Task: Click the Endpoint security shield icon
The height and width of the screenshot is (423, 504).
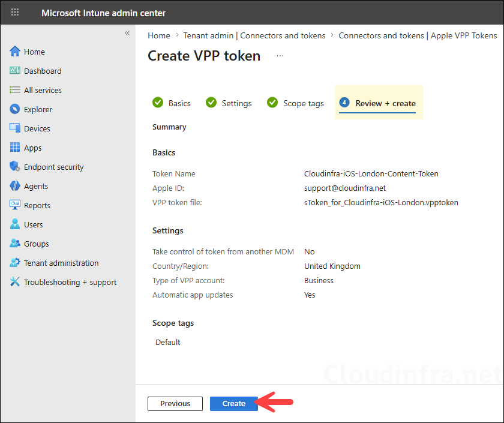Action: pos(15,167)
